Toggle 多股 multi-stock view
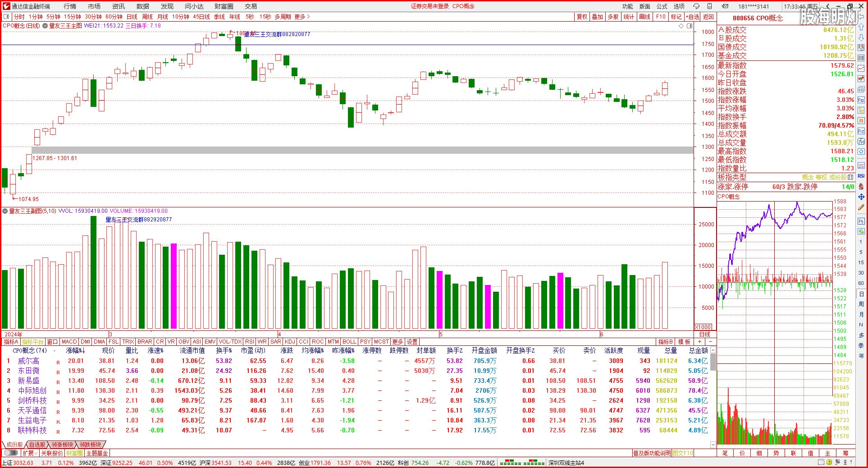 613,17
